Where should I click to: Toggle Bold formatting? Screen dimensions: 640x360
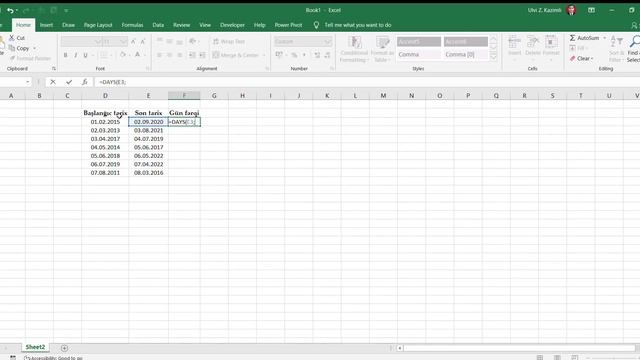(65, 55)
